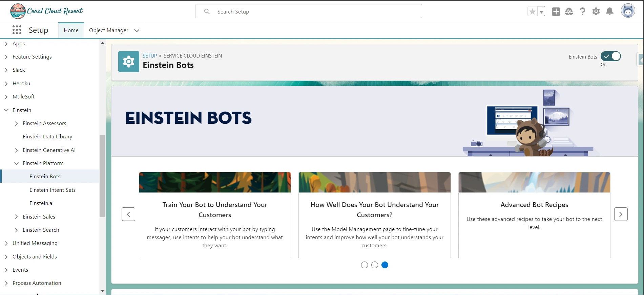Collapse Einstein Platform

16,163
